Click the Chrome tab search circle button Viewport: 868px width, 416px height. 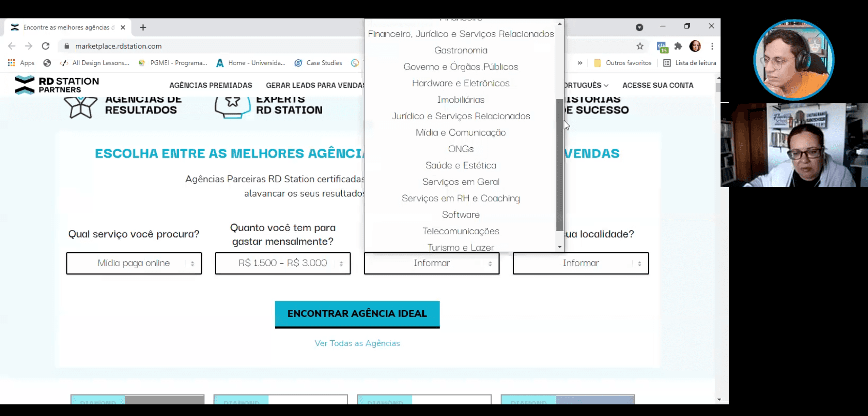pos(639,27)
